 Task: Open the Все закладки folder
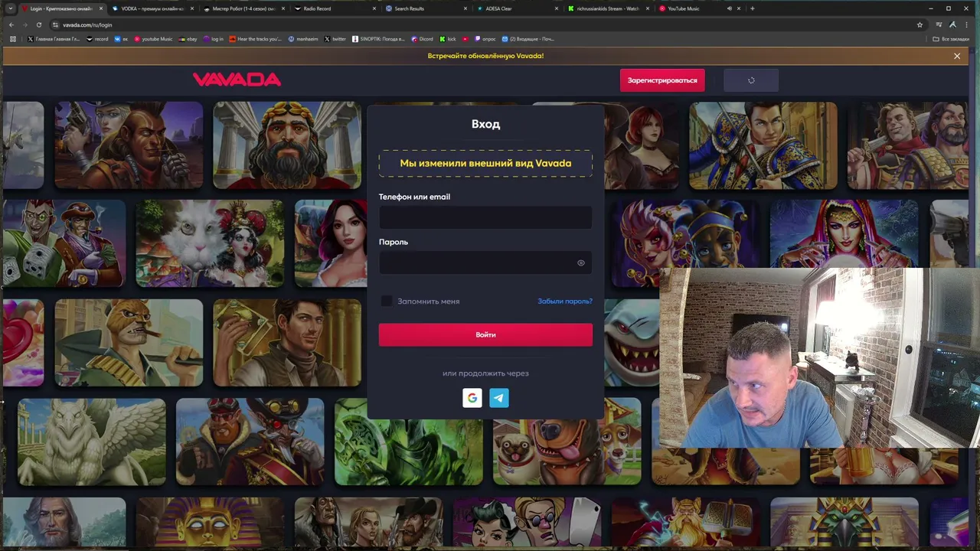tap(951, 39)
